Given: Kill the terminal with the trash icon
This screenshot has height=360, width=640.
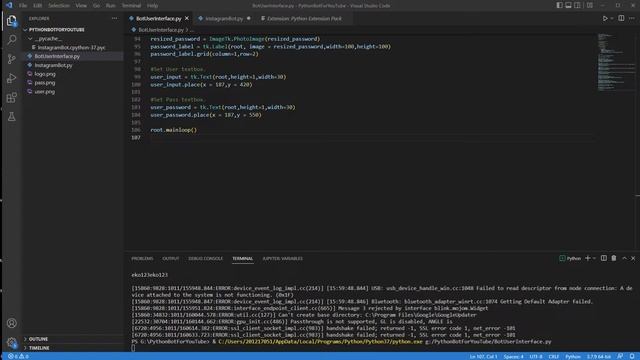Looking at the screenshot, I should coord(613,258).
